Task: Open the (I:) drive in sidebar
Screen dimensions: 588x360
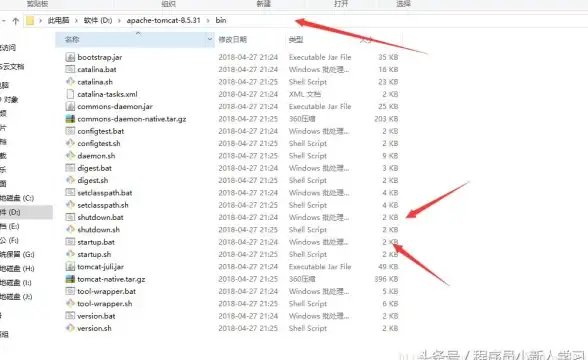Action: (16, 283)
